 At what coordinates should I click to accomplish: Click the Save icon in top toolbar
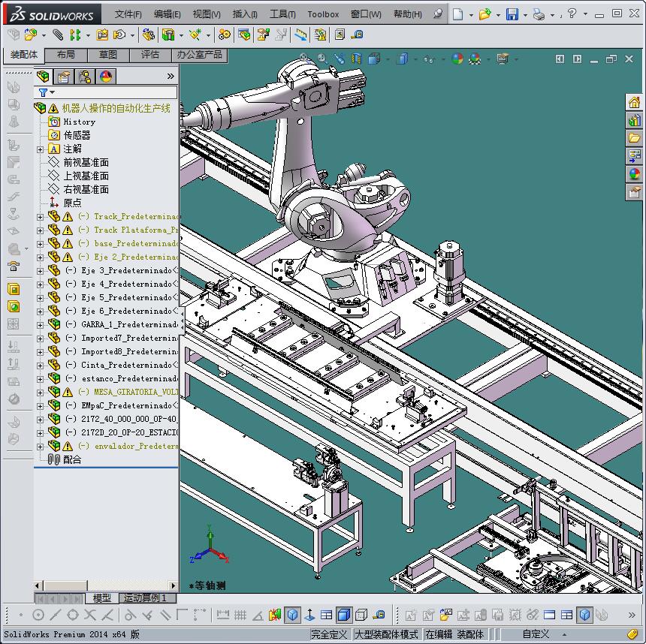(x=512, y=14)
